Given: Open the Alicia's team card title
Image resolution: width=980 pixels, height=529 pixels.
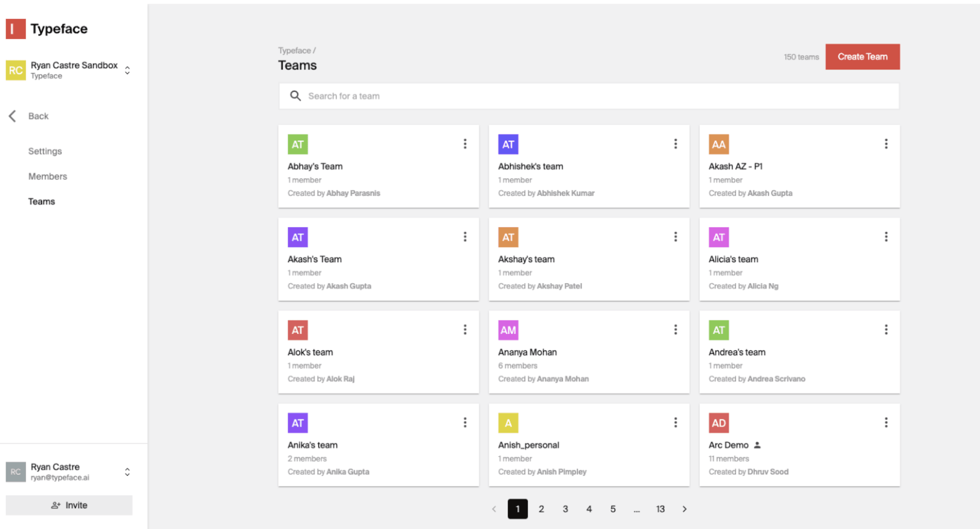Looking at the screenshot, I should point(733,259).
